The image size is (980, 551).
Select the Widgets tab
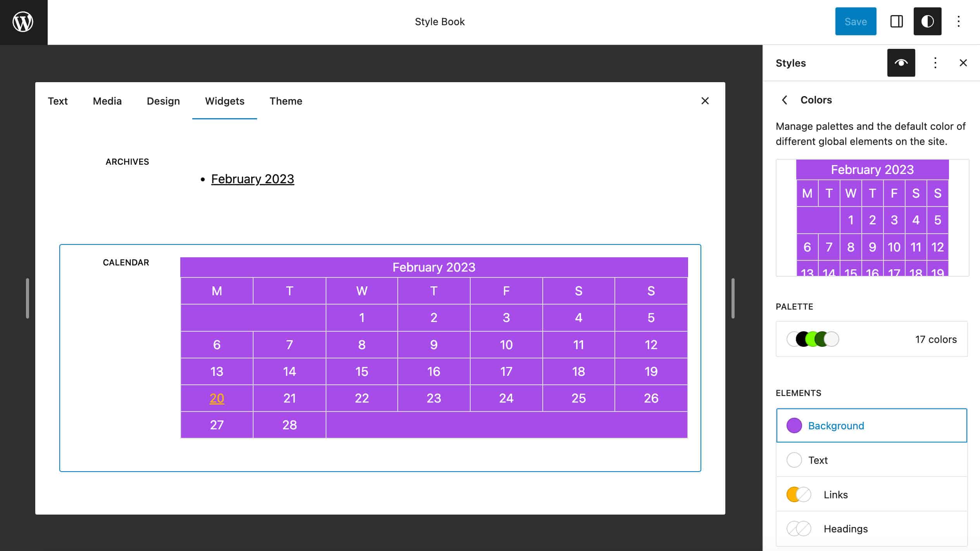(x=224, y=100)
